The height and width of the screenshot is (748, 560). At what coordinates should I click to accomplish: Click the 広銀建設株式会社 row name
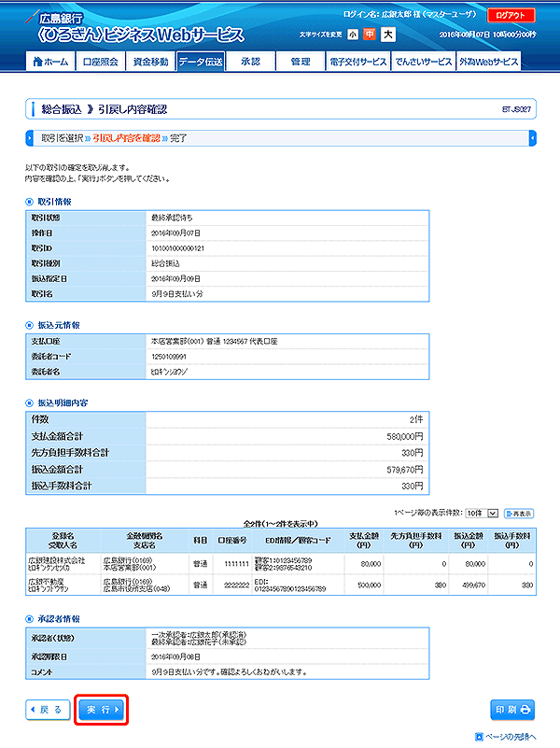(x=57, y=560)
